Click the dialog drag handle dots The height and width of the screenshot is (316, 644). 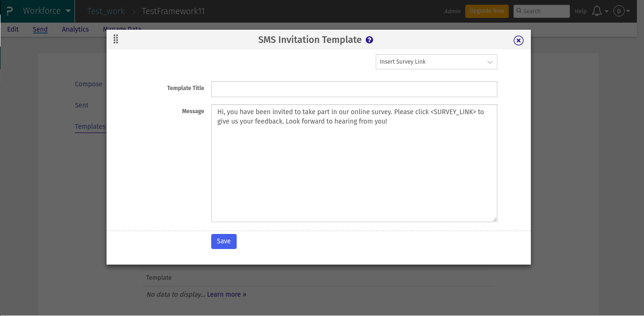pos(116,39)
